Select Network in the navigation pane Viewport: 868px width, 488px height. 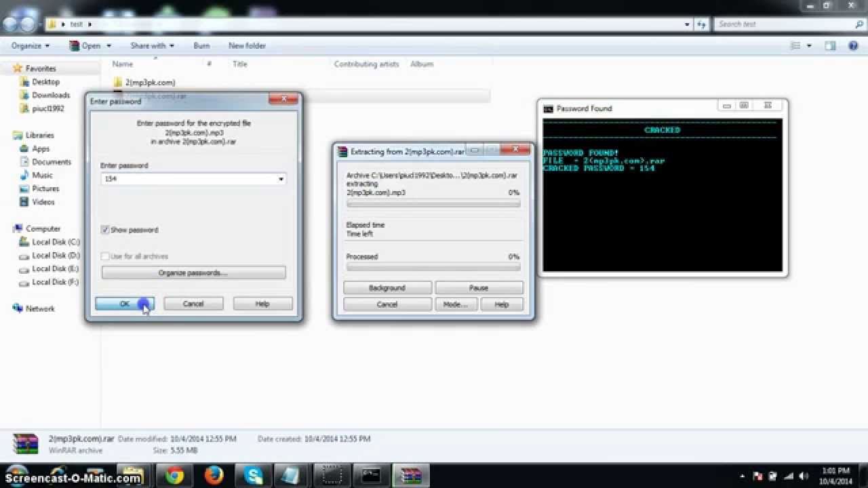(40, 308)
